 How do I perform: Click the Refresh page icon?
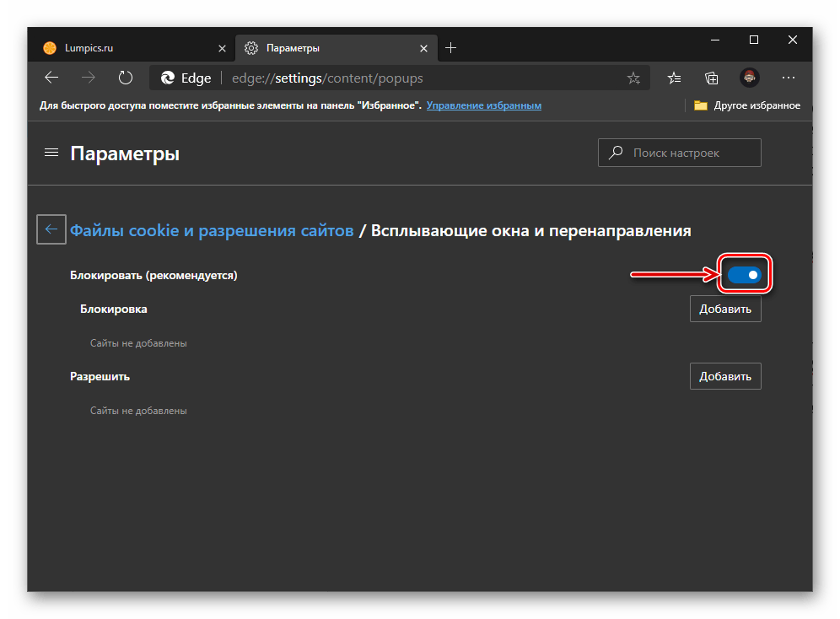(x=126, y=78)
